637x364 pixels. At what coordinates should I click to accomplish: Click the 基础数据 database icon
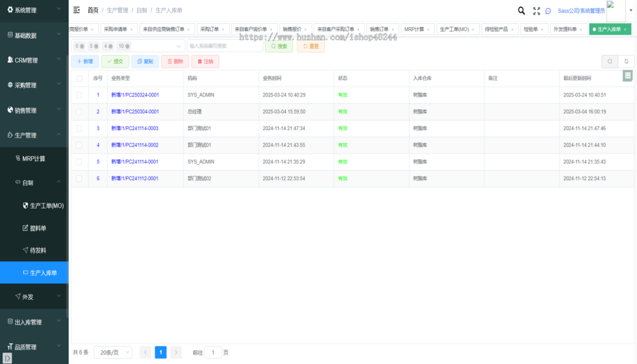coord(10,35)
